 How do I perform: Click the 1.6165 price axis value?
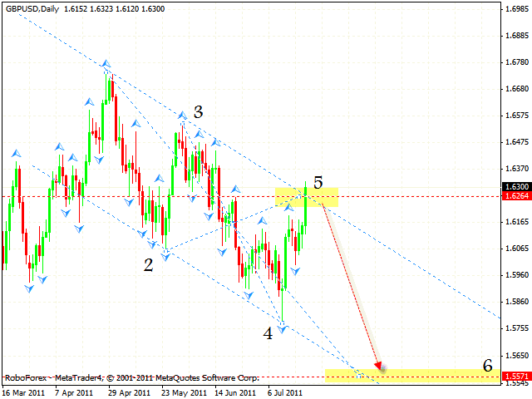517,222
